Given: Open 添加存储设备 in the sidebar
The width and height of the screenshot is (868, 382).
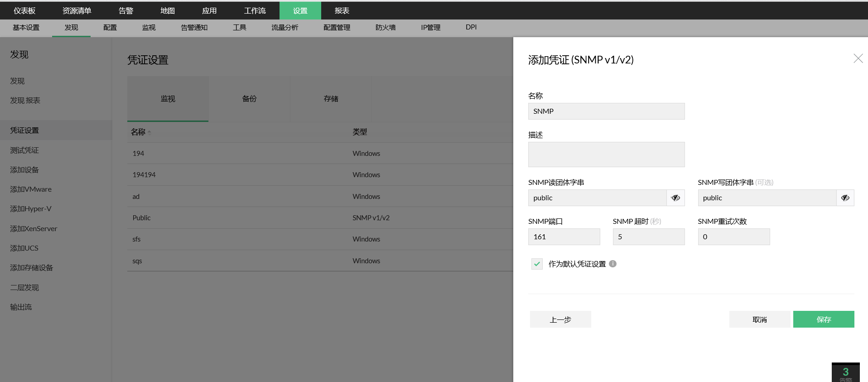Looking at the screenshot, I should (x=32, y=268).
